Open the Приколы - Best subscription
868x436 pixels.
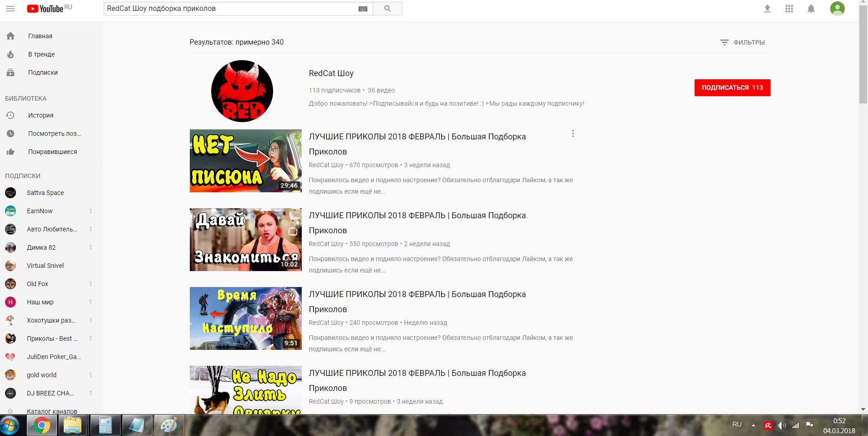pyautogui.click(x=51, y=339)
